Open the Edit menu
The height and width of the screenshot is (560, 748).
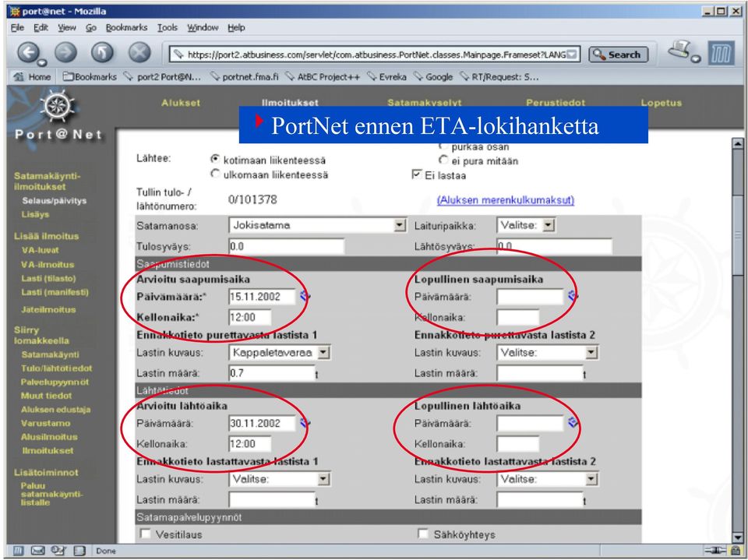pyautogui.click(x=41, y=28)
